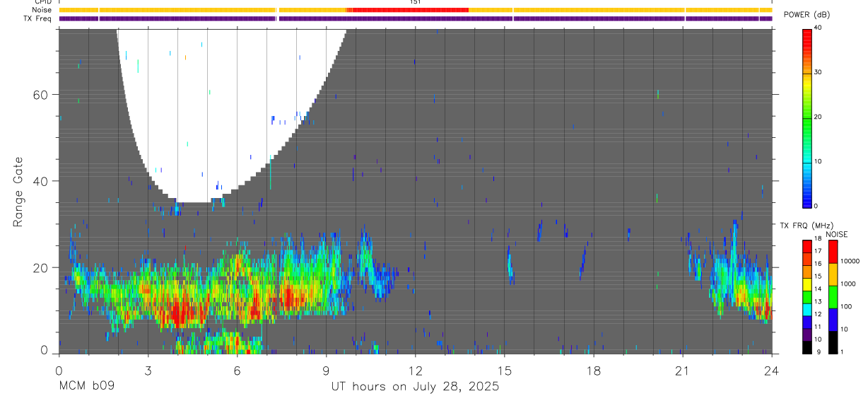
Task: Click the 0 tick on the power colorbar
Action: click(816, 206)
